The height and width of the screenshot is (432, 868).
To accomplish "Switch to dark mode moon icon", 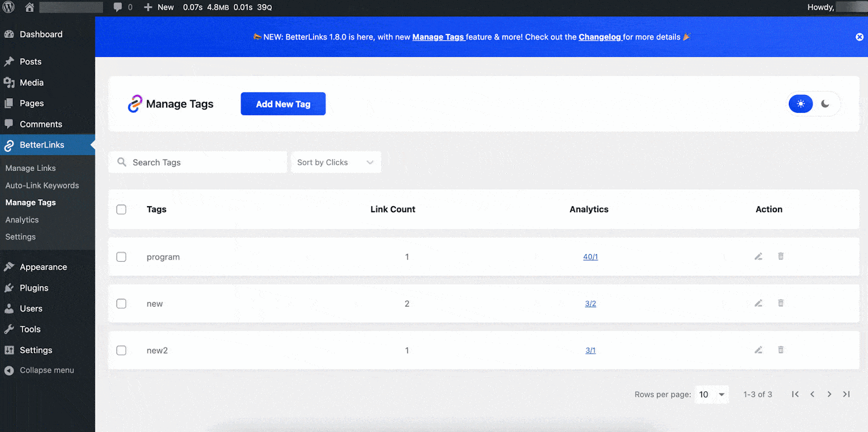I will click(825, 104).
